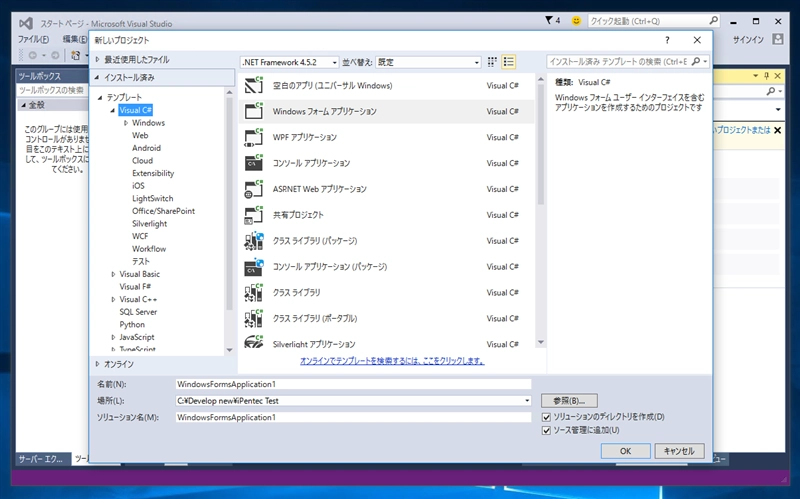Click the Quick Launch search magnifier icon
The image size is (800, 499).
pyautogui.click(x=713, y=20)
